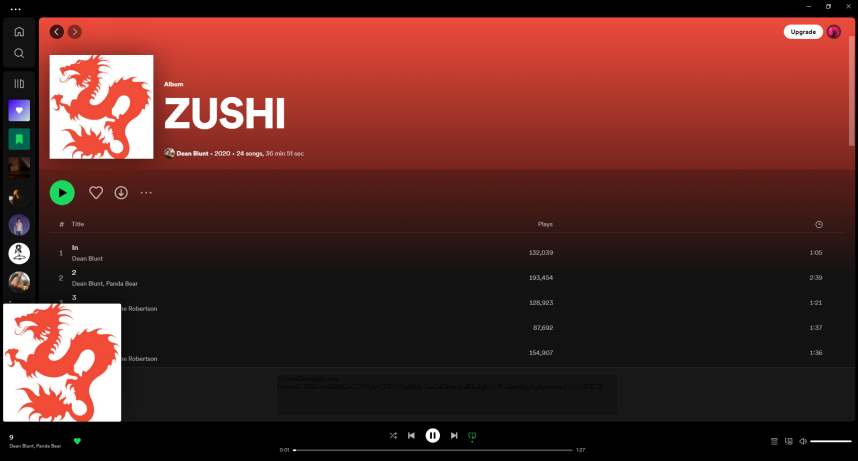Open Your Library icon

tap(19, 83)
